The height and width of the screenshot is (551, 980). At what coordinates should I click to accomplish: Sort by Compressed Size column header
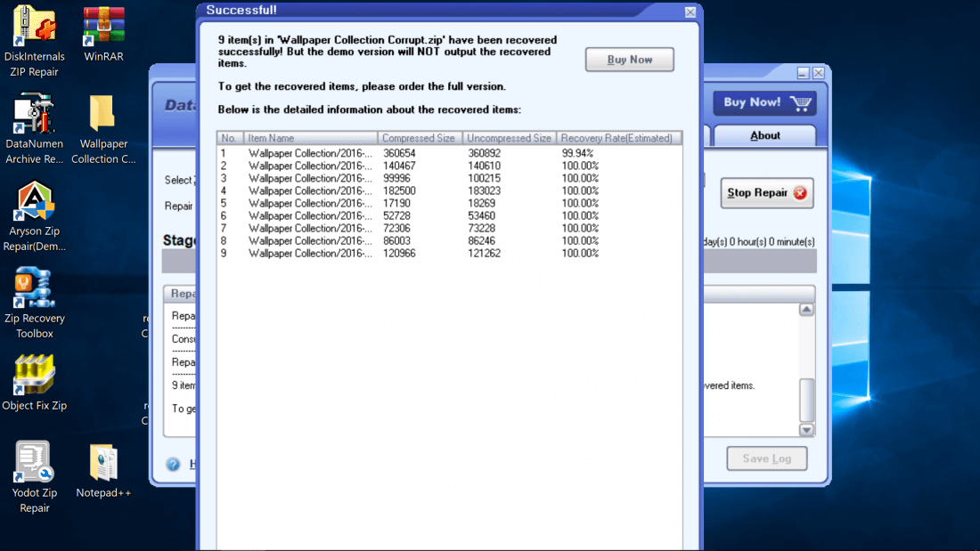tap(419, 138)
